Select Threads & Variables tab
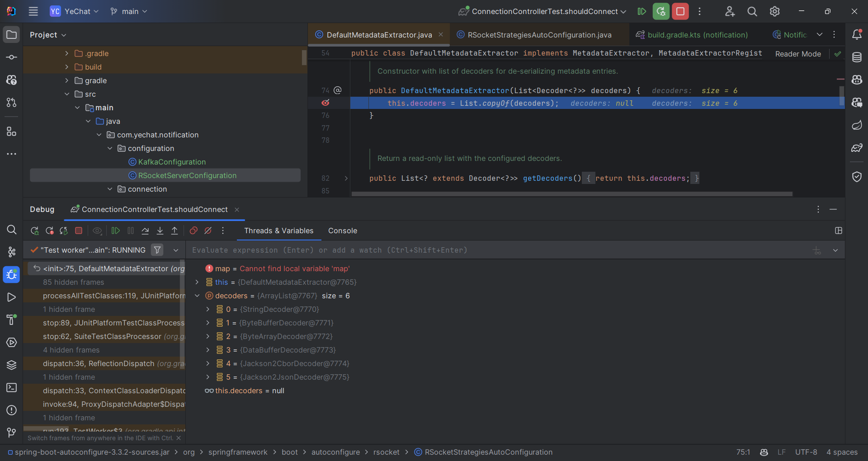This screenshot has width=868, height=461. pyautogui.click(x=278, y=230)
